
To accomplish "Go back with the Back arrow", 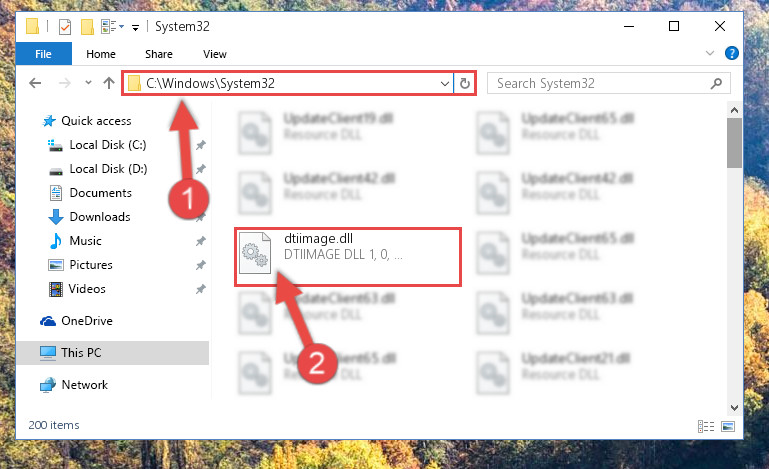I will (35, 83).
